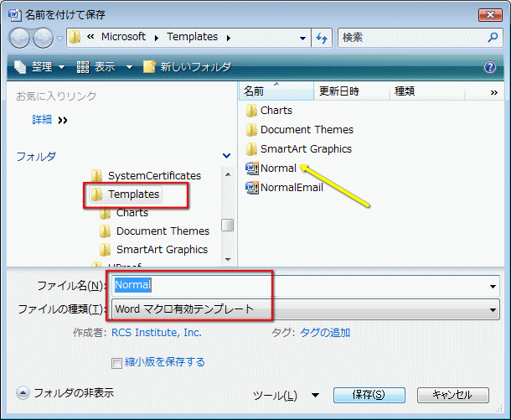Click Microsoft in the address breadcrumb
Image resolution: width=511 pixels, height=420 pixels.
[123, 37]
